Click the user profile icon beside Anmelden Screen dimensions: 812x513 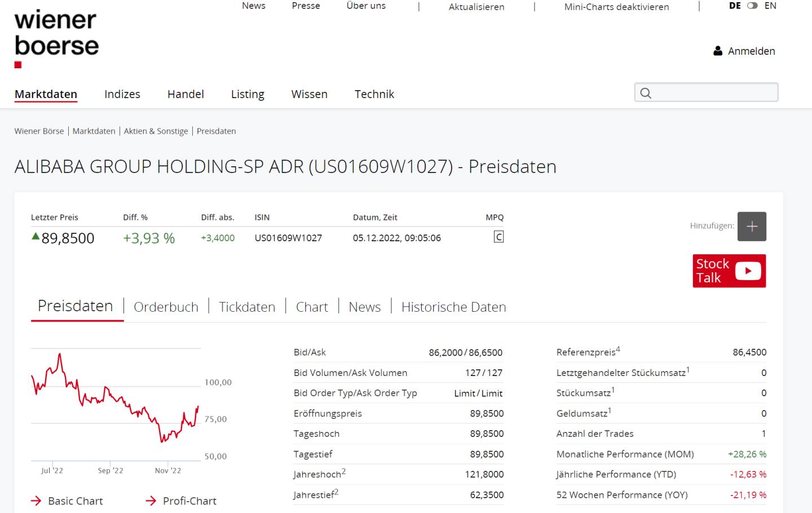(x=718, y=51)
